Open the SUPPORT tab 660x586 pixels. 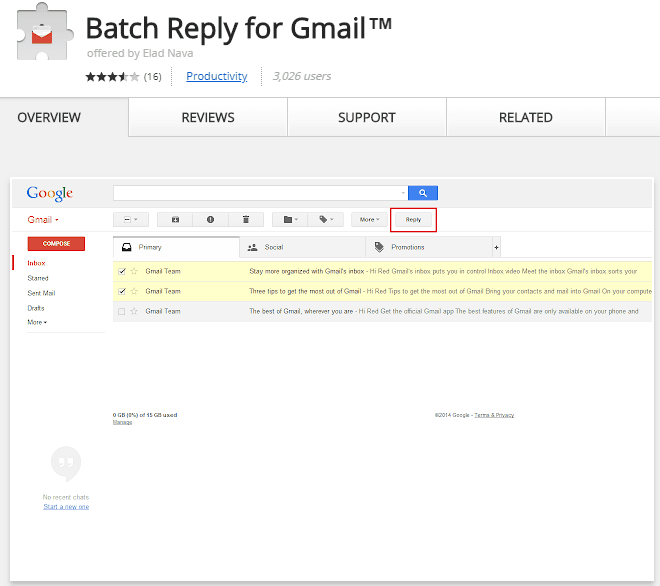point(367,117)
